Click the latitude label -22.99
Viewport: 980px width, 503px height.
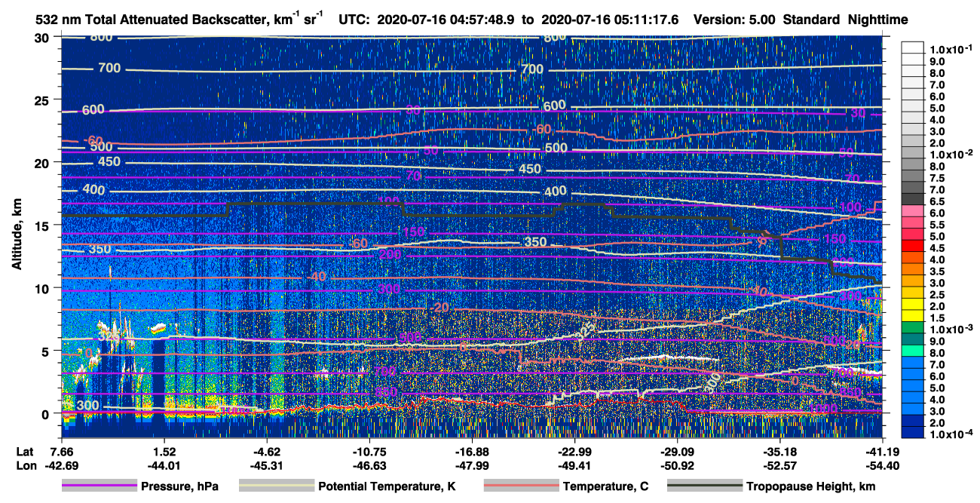pos(574,451)
